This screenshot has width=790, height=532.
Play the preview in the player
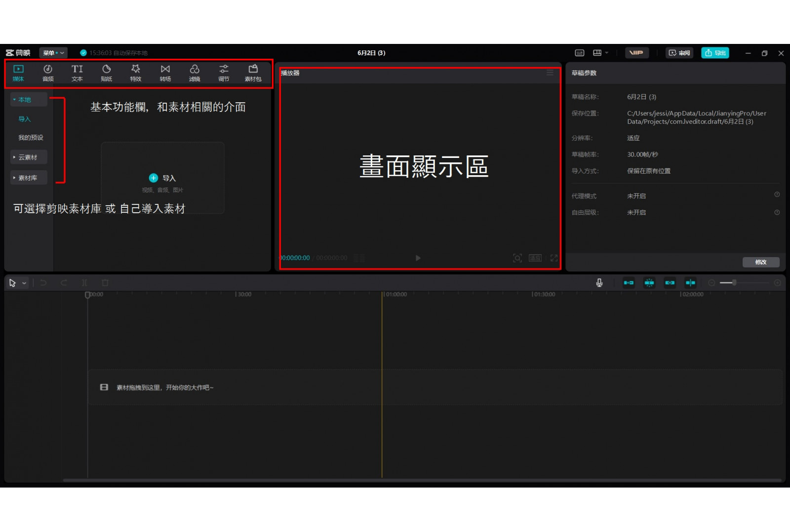click(418, 258)
